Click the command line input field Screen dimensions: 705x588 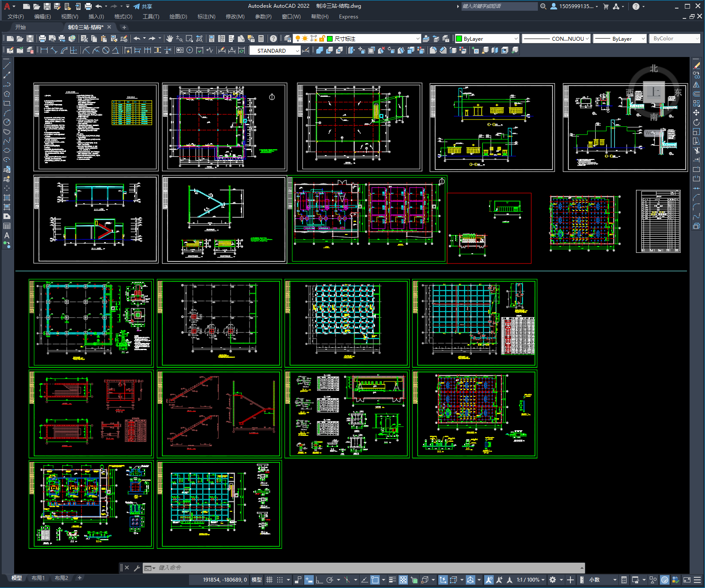[x=364, y=568]
